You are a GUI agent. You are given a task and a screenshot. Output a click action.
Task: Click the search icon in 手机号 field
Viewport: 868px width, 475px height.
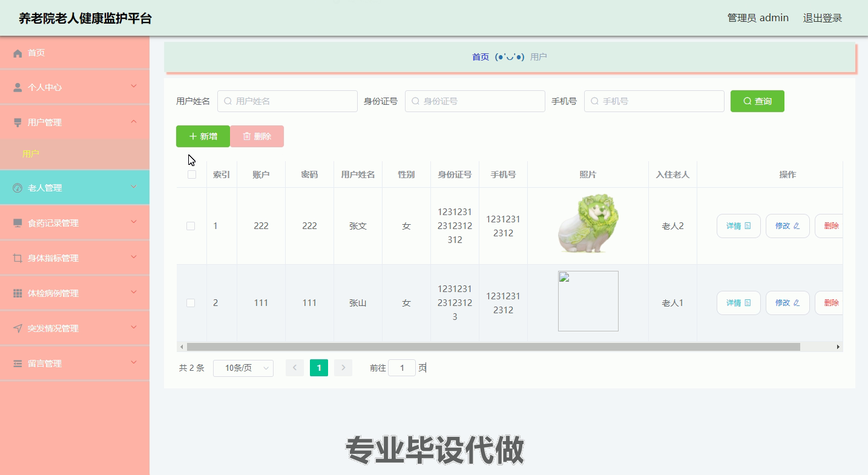[x=594, y=101]
